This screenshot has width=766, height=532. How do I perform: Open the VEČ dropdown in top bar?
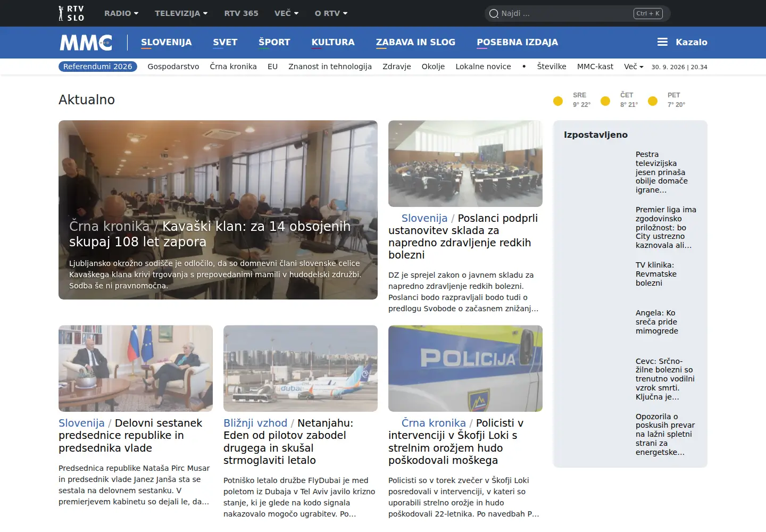287,13
